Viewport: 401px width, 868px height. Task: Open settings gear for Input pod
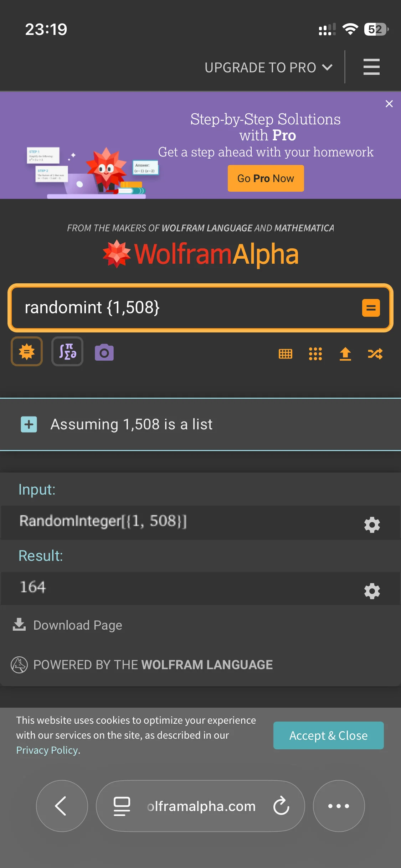[372, 525]
